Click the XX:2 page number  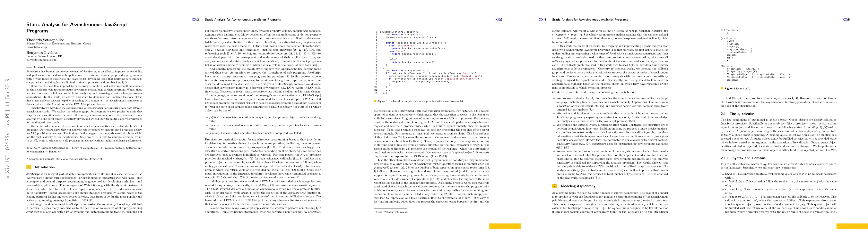195,19
